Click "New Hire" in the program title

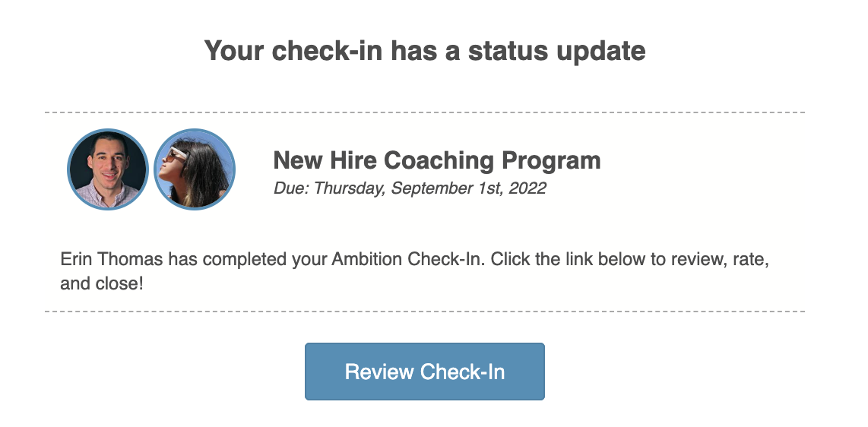(325, 160)
